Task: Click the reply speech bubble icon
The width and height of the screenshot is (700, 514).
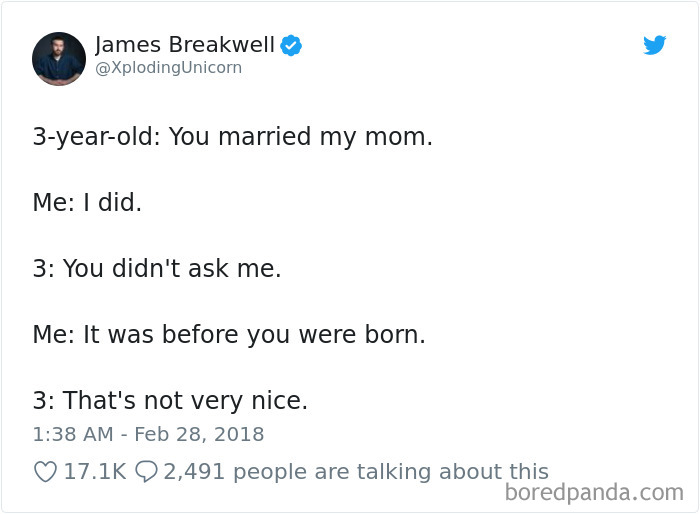Action: 146,471
